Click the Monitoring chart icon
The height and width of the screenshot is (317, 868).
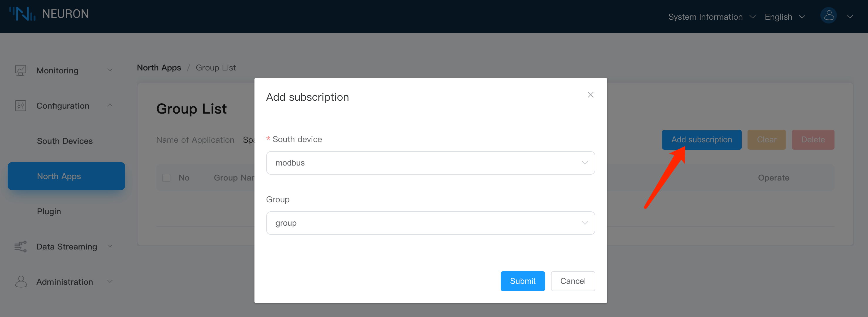pos(21,70)
